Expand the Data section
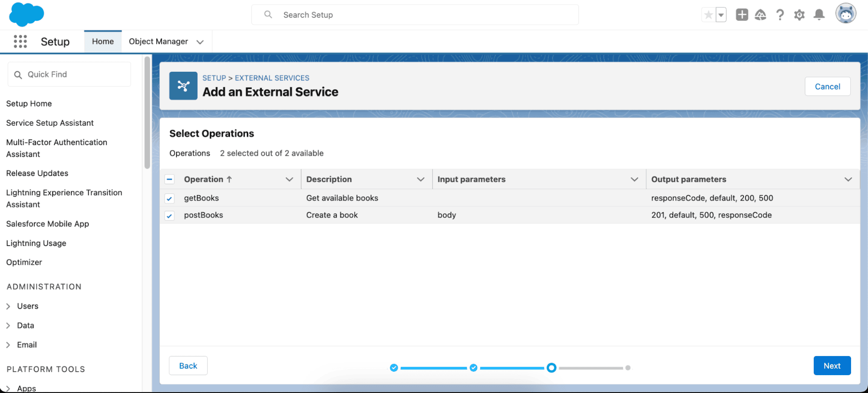 pos(8,326)
